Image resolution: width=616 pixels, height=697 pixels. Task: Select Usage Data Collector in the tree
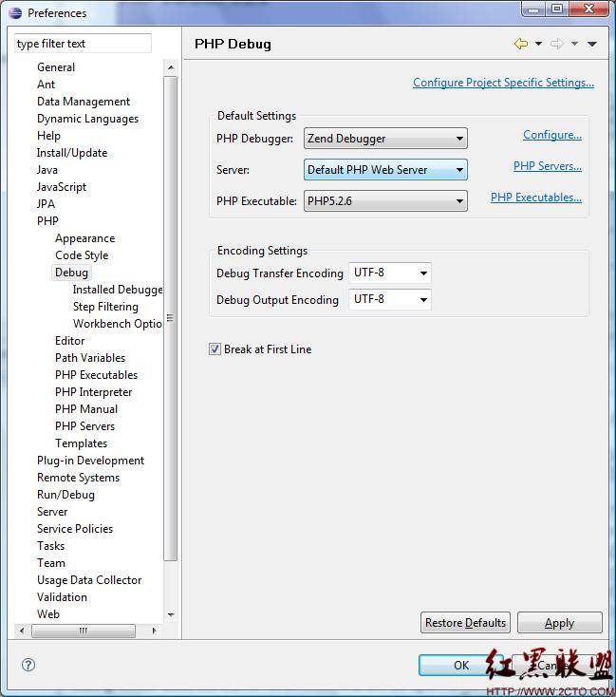pos(89,580)
